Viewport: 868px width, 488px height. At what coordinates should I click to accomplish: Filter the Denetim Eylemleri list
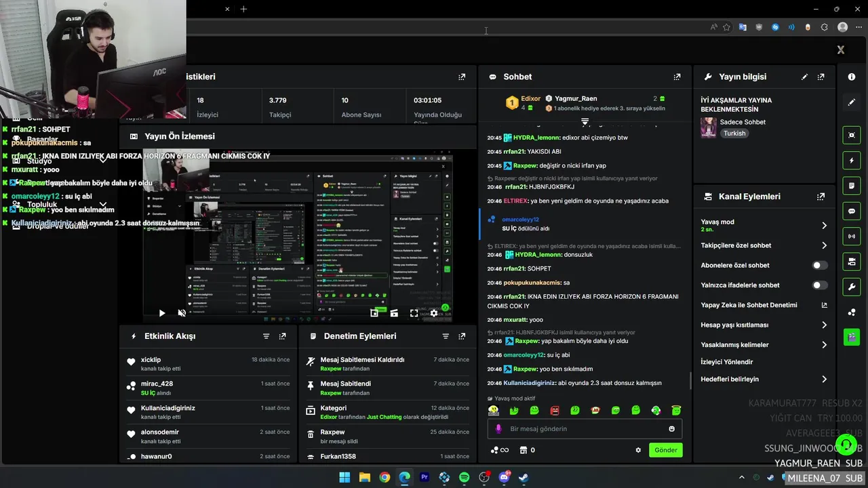(x=446, y=336)
